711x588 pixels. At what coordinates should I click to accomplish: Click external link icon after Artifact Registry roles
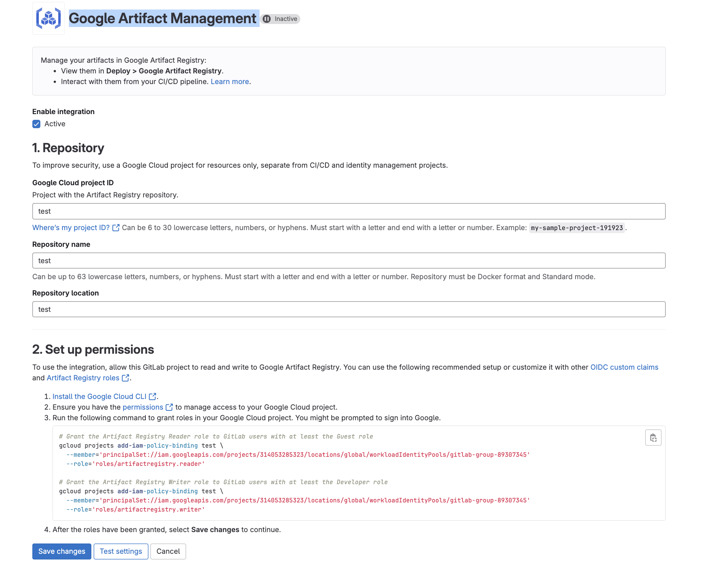point(125,378)
